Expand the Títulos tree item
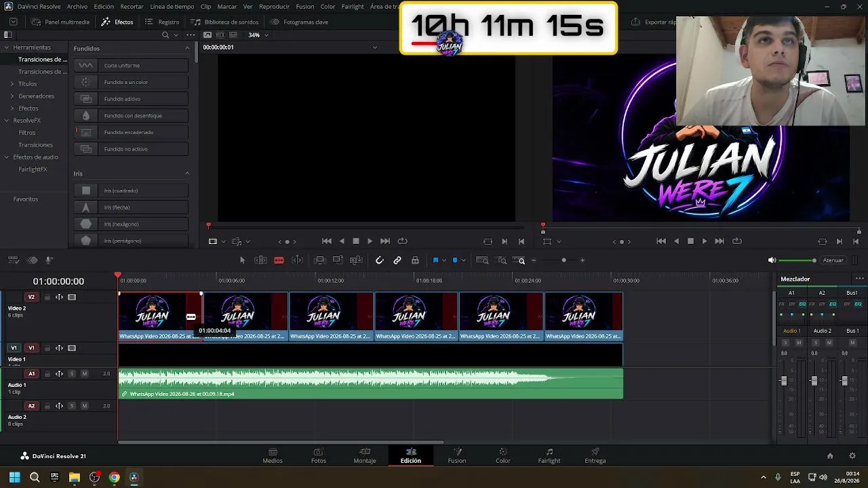Viewport: 868px width, 488px height. pos(12,84)
